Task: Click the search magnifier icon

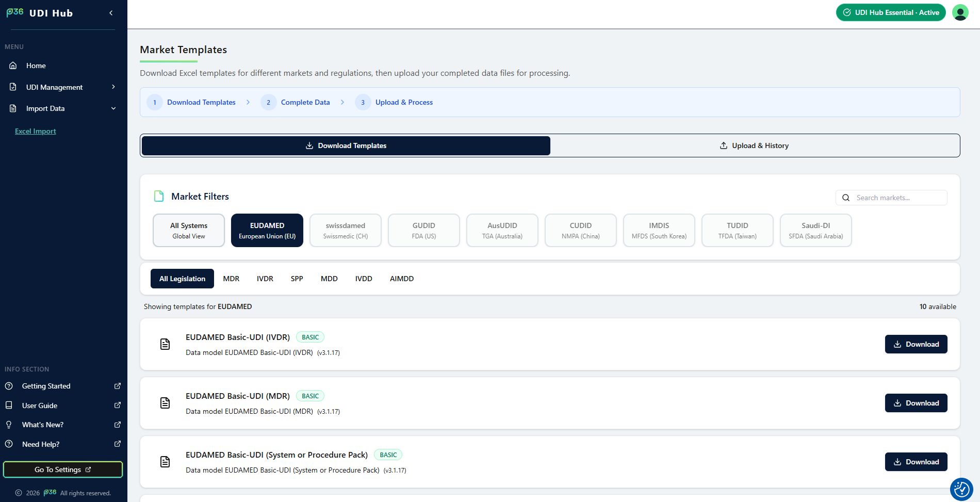Action: (846, 198)
